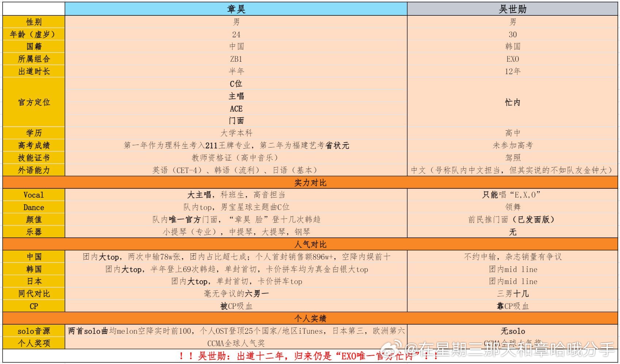Select the cell 领舞
This screenshot has width=620, height=364.
[x=512, y=207]
